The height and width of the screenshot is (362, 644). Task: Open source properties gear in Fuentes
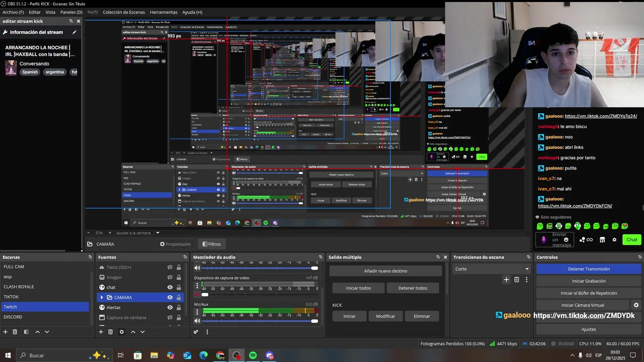click(x=121, y=332)
